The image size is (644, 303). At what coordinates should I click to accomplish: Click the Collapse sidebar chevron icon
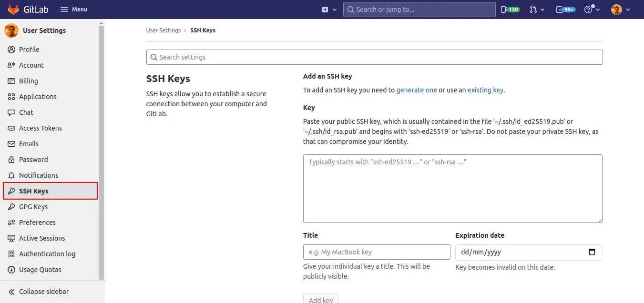(11, 292)
